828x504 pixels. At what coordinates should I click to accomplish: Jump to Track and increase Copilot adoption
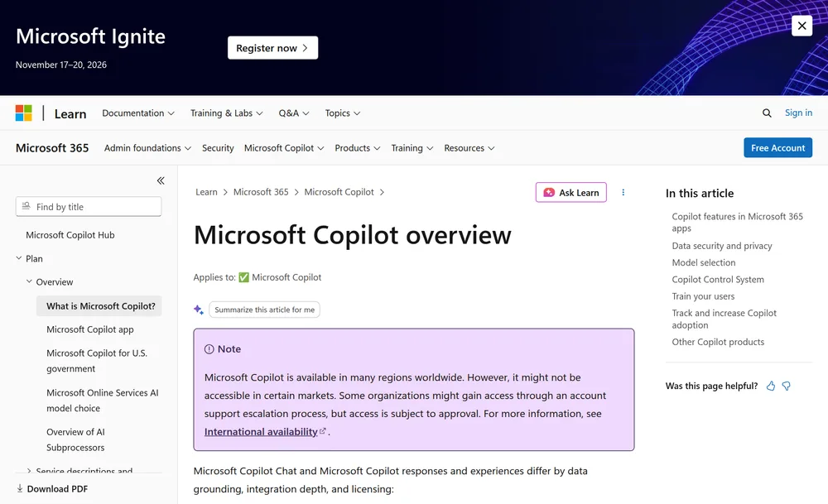click(724, 319)
